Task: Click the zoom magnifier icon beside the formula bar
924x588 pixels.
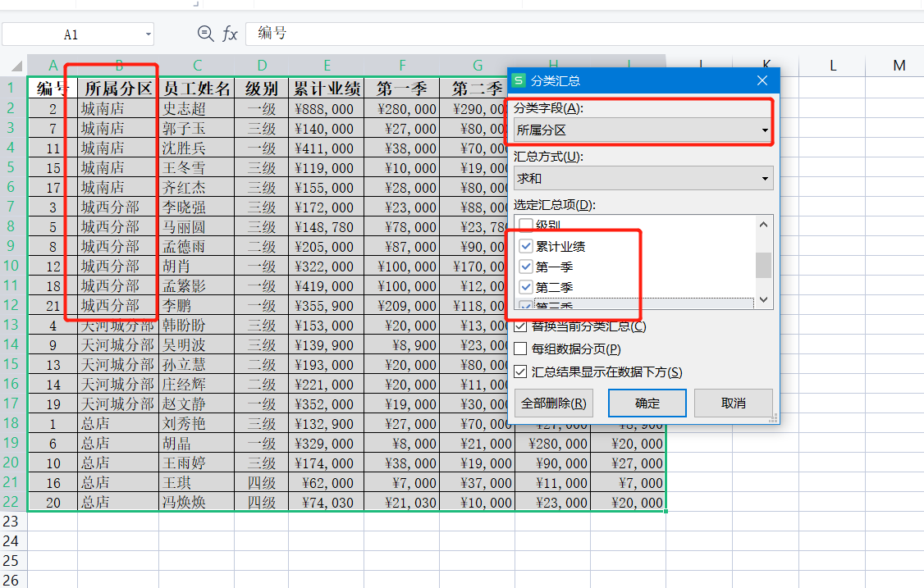Action: [x=205, y=34]
